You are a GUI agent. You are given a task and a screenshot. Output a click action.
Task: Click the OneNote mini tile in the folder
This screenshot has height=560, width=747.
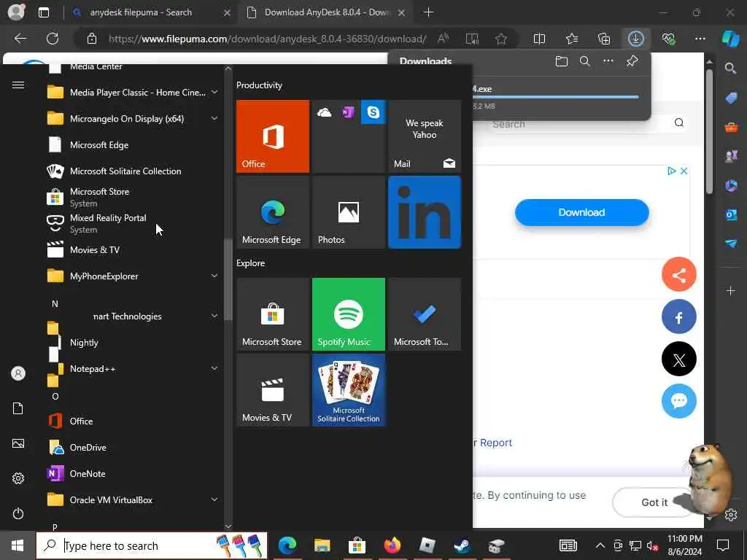[348, 112]
